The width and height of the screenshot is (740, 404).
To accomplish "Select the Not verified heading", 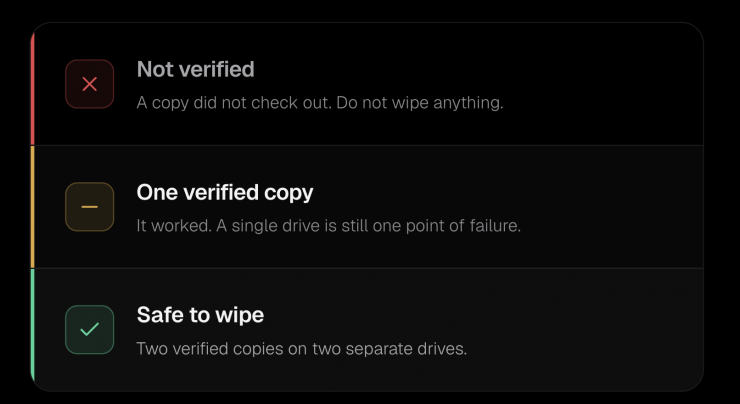I will point(195,69).
